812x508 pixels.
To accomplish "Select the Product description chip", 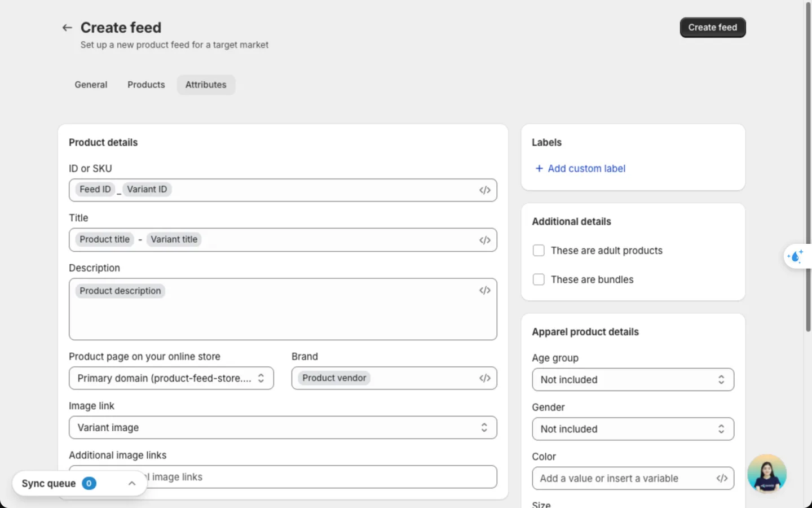I will coord(120,291).
